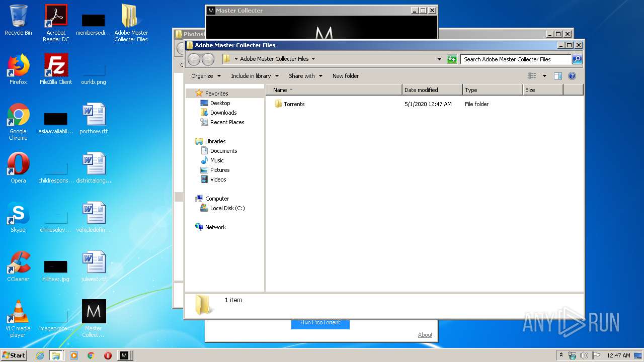Click the search magnifier icon

click(x=577, y=59)
